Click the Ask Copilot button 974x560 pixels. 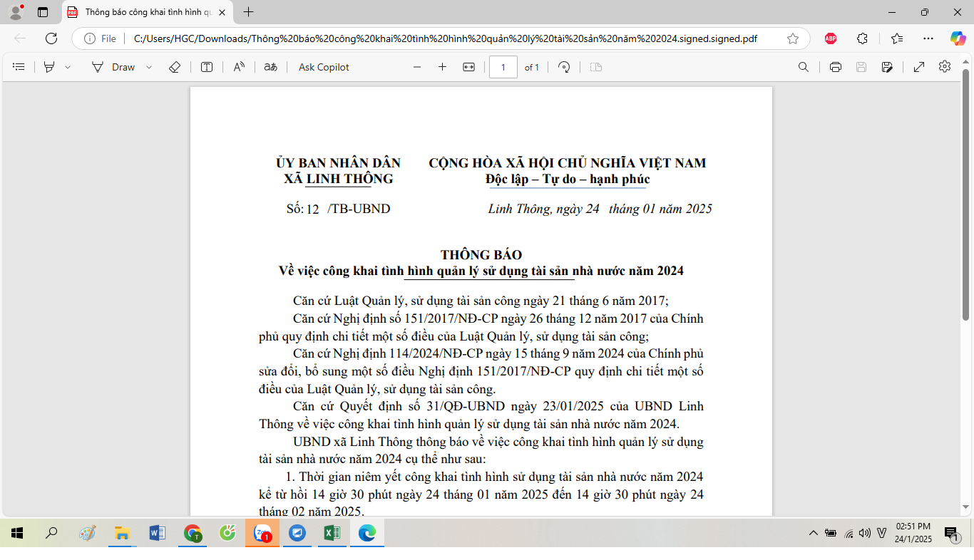click(324, 67)
